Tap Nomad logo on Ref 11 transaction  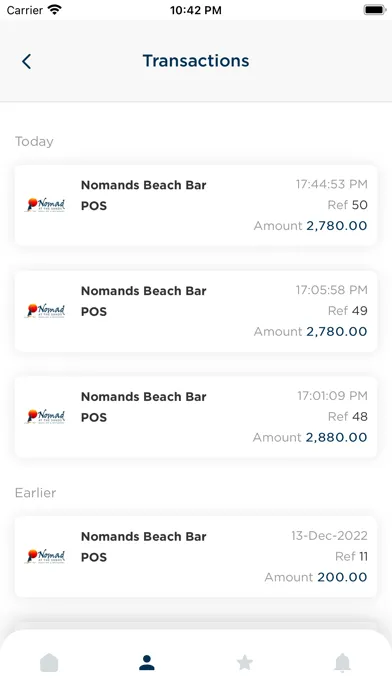[x=46, y=556]
